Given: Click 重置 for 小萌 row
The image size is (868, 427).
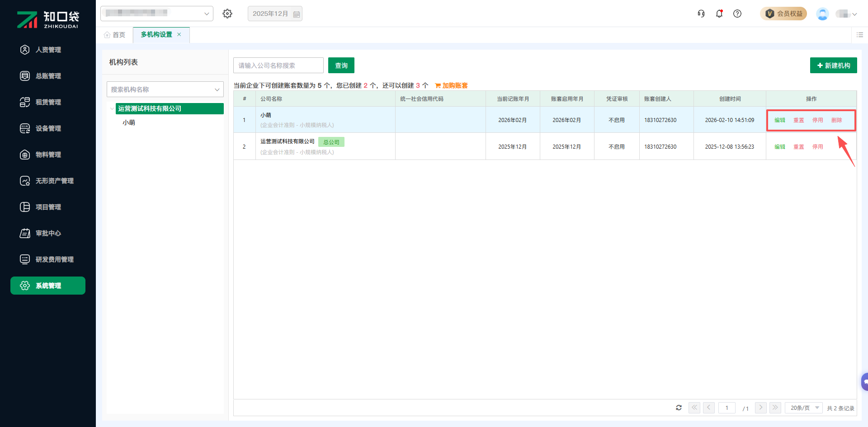Looking at the screenshot, I should 799,120.
